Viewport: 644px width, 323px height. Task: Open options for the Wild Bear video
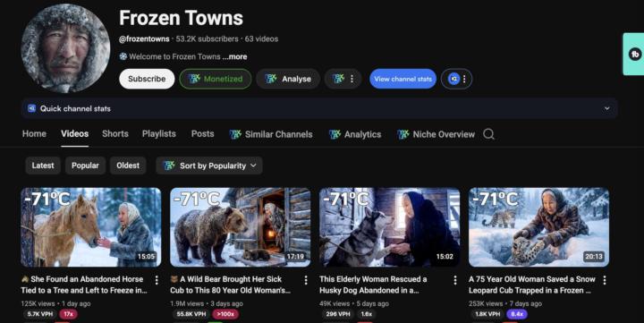pos(306,280)
